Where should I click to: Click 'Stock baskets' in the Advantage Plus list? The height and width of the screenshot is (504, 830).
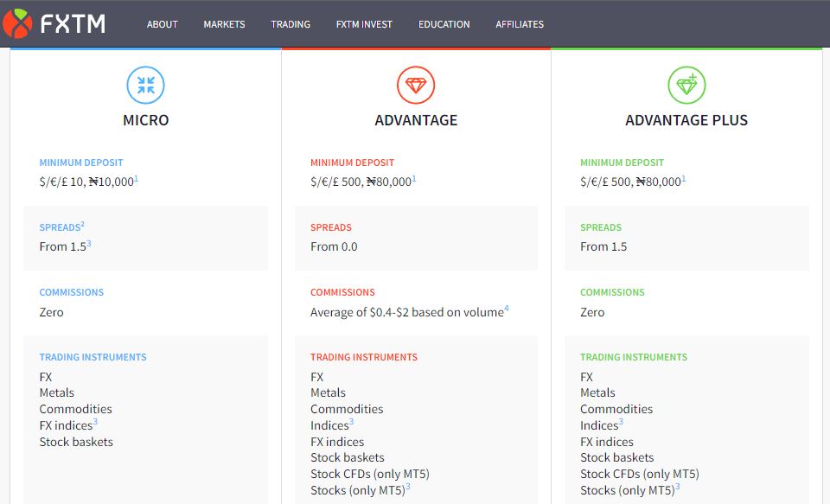pos(617,457)
